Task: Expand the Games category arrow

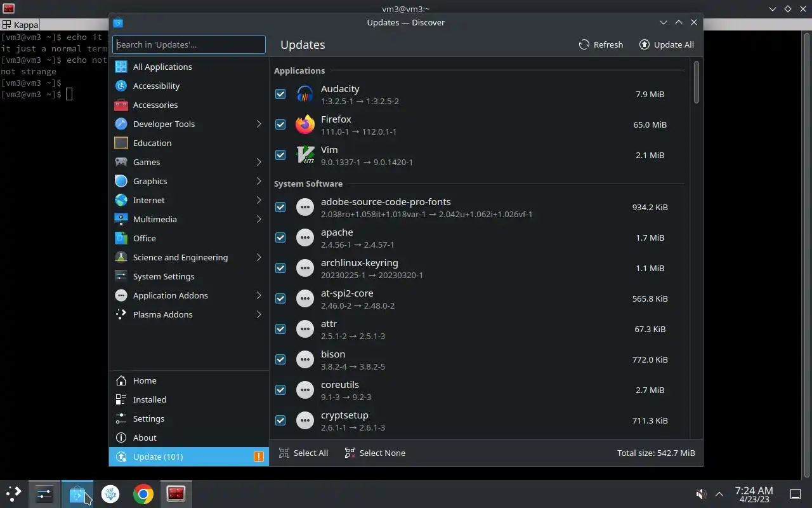Action: pyautogui.click(x=259, y=162)
